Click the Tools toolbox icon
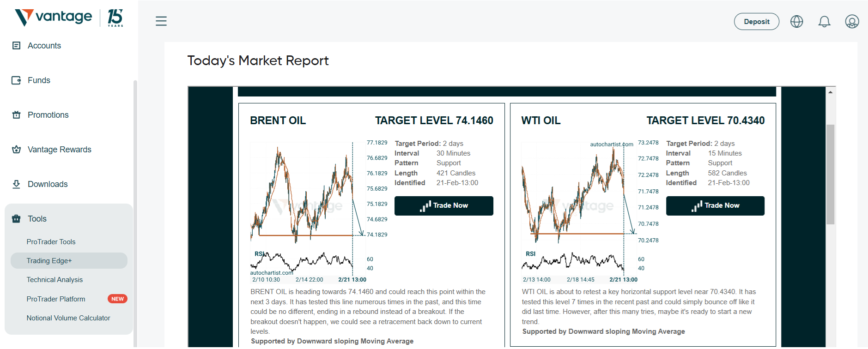 tap(16, 219)
